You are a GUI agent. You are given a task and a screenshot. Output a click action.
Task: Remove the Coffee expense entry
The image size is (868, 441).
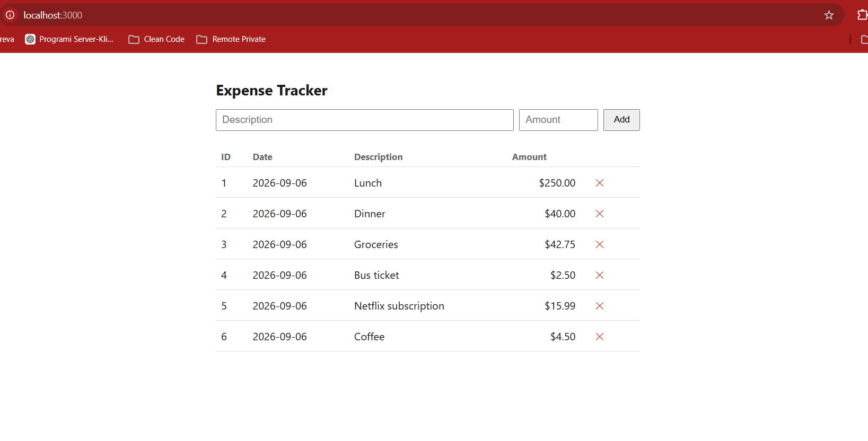600,337
